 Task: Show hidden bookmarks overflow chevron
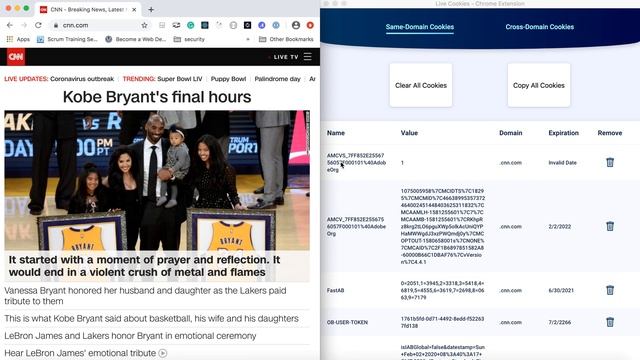[x=247, y=39]
